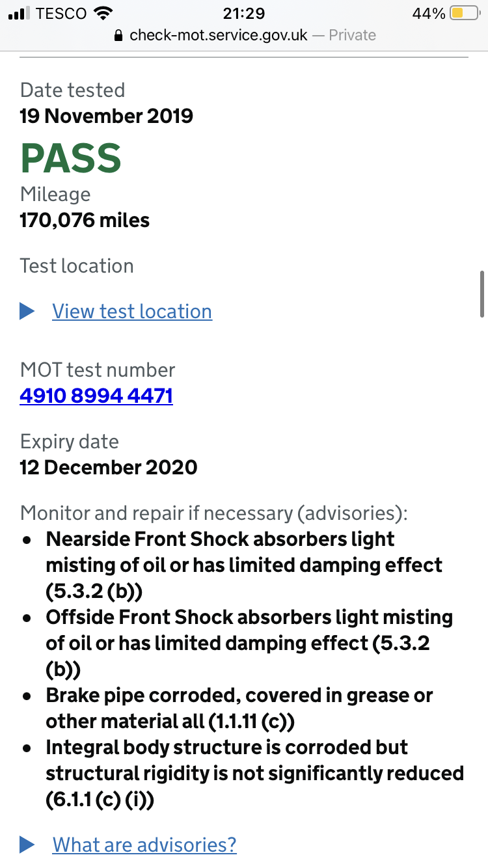Tap the 170,076 miles mileage value
Screen dimensions: 488x868
(x=85, y=221)
